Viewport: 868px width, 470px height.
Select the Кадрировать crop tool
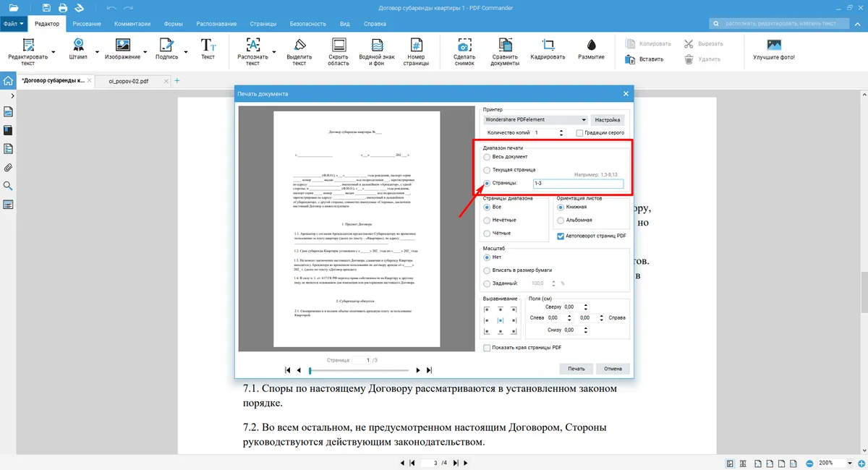(548, 49)
